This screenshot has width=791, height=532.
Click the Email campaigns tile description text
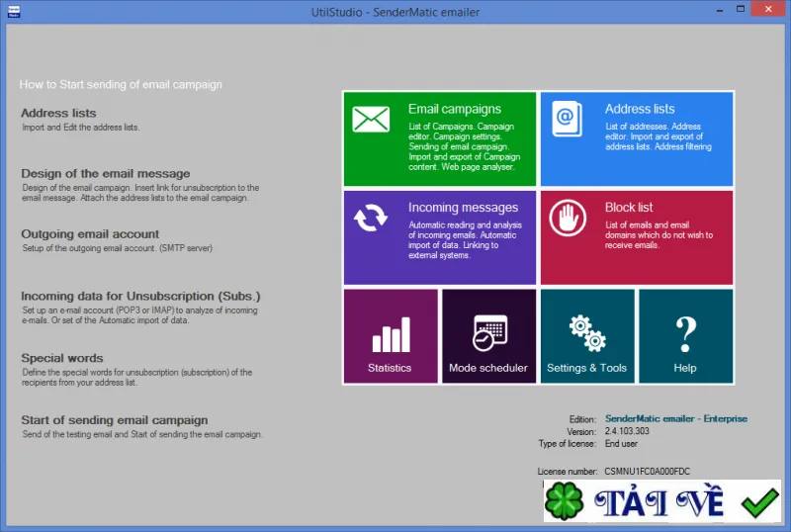[464, 147]
